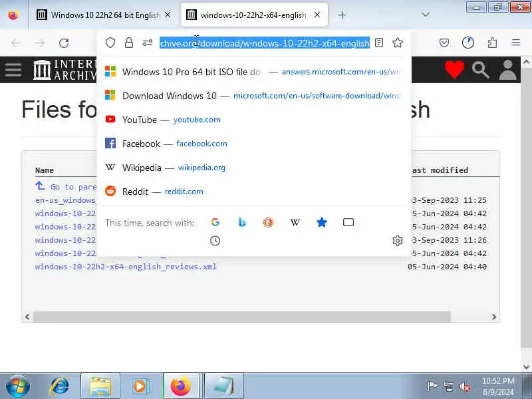Viewport: 532px width, 399px height.
Task: Search with DuckDuckGo this time
Action: [x=269, y=222]
